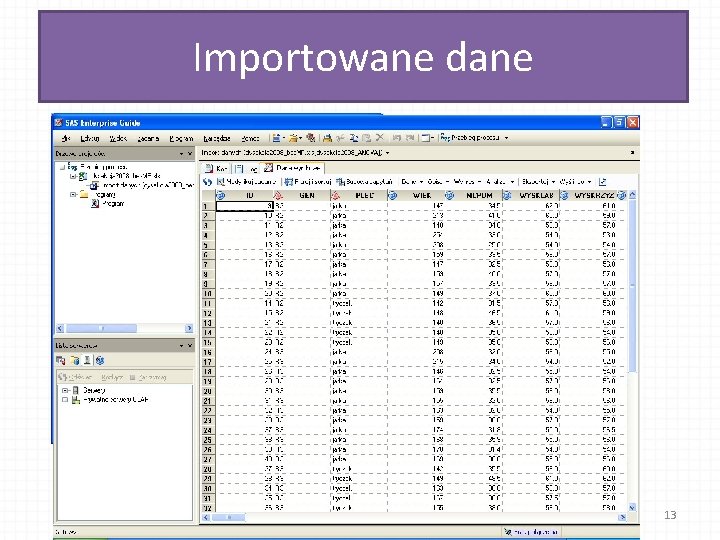Screen dimensions: 720x540
Task: Click the numeric type icon of WIEK column
Action: click(x=393, y=195)
